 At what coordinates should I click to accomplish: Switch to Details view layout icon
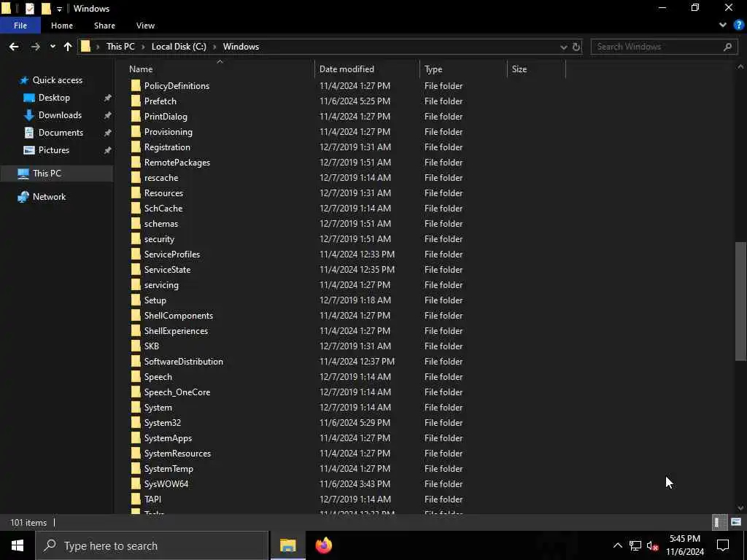(x=718, y=522)
